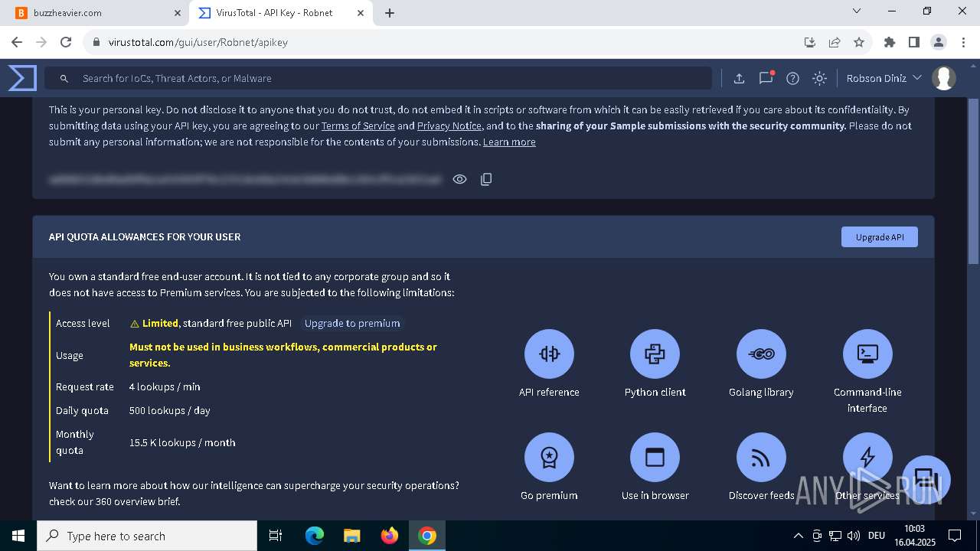Open Task View on the taskbar

[x=276, y=536]
